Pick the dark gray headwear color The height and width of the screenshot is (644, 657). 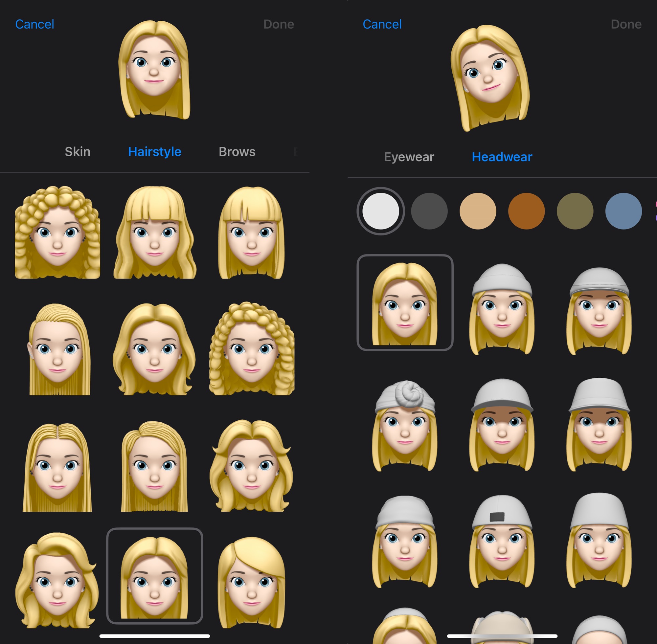point(429,211)
